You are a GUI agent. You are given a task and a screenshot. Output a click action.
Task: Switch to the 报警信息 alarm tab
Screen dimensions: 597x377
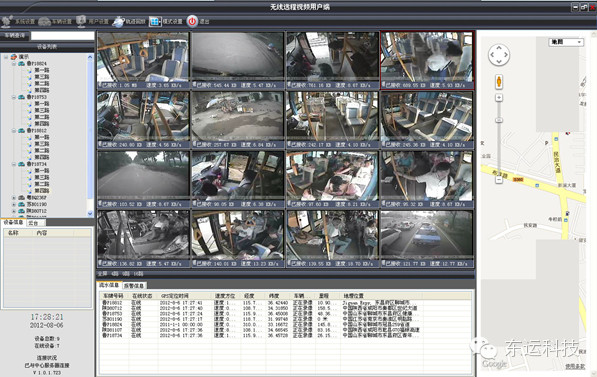(134, 285)
